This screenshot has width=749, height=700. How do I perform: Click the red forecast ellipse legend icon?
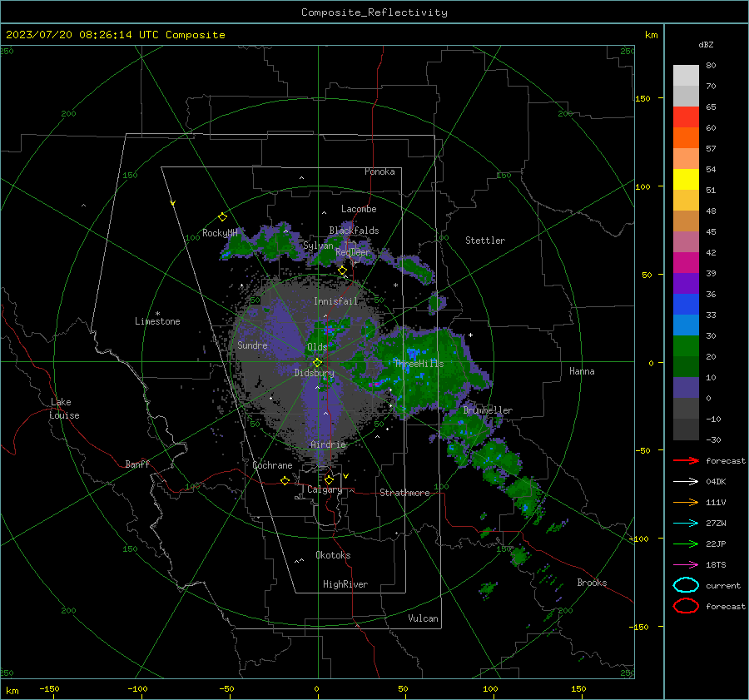click(x=686, y=606)
